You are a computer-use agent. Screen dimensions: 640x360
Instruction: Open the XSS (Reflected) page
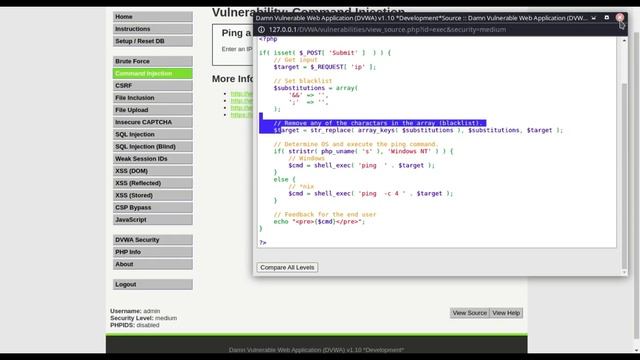point(152,183)
